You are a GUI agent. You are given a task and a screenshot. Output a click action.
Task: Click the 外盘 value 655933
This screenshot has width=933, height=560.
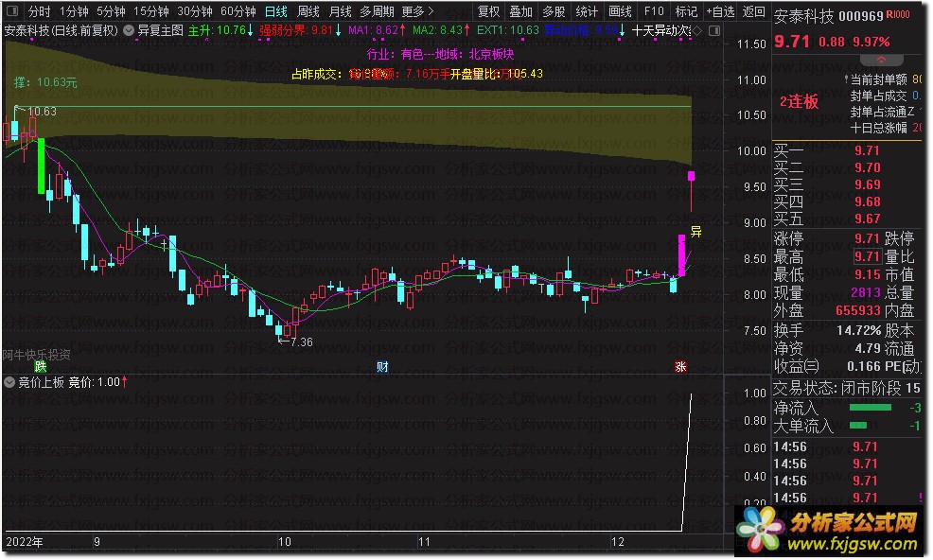(858, 310)
